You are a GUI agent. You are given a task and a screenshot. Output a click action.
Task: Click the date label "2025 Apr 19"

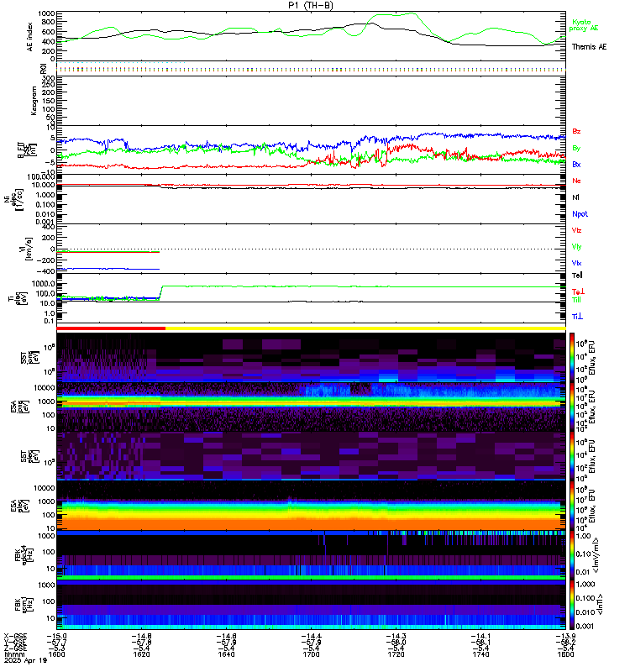[x=25, y=660]
